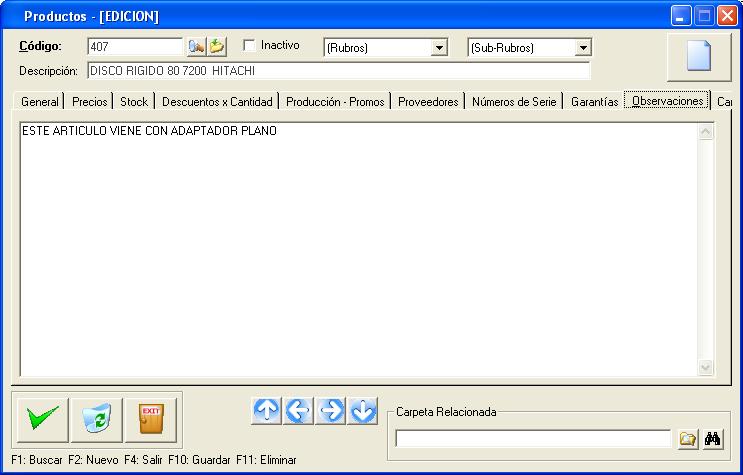Click the observations scrollbar up arrow
743x475 pixels.
(x=706, y=131)
